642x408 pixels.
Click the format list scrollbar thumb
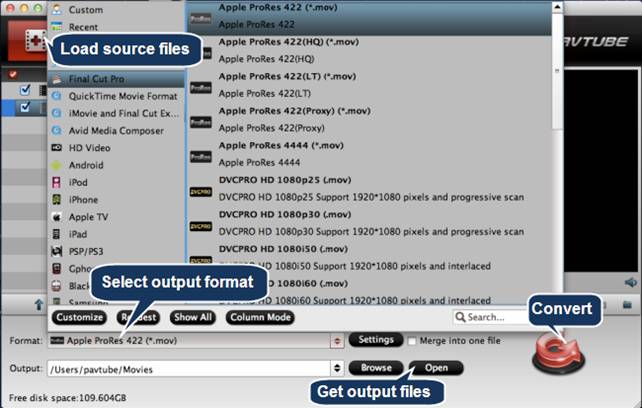[557, 70]
